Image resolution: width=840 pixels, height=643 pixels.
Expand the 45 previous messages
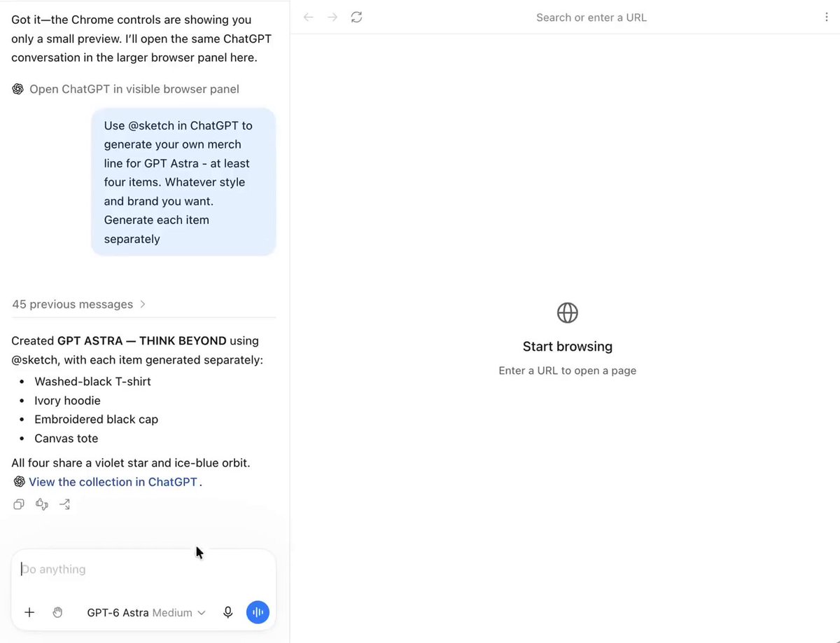[x=78, y=304]
